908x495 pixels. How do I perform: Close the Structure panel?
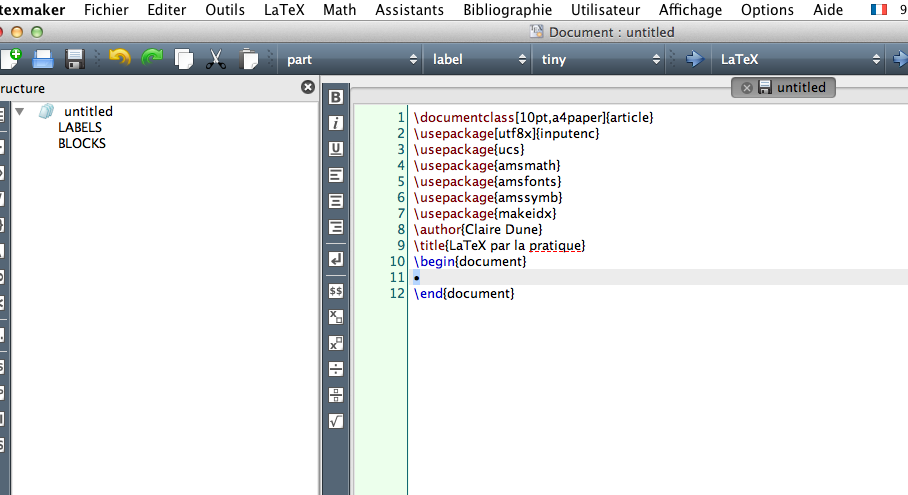coord(308,87)
